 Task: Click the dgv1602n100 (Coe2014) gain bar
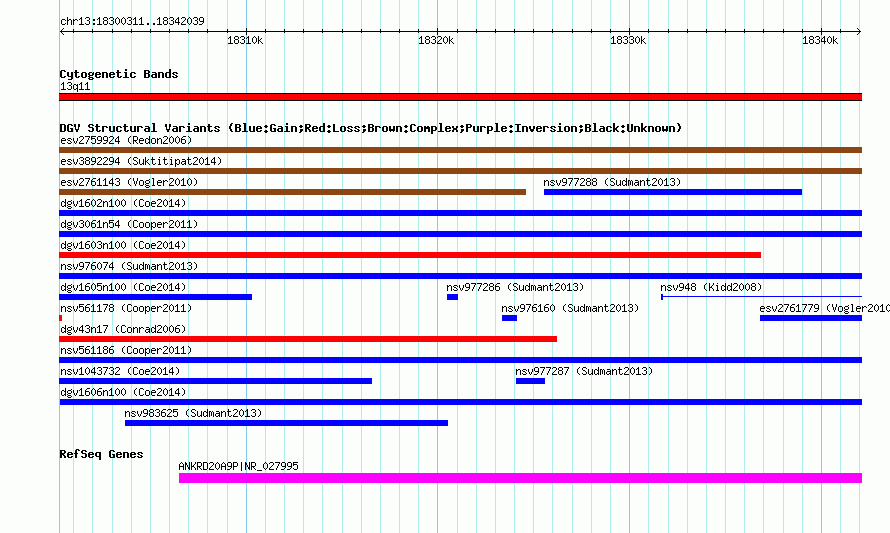coord(460,213)
